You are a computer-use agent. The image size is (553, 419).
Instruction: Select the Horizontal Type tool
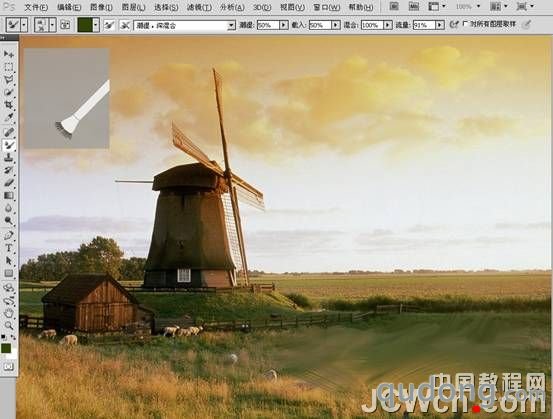(8, 248)
